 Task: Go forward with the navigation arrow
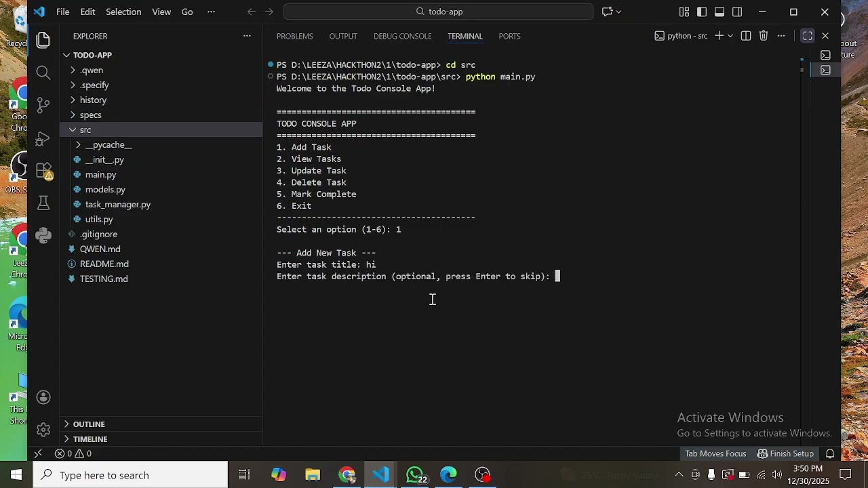(269, 12)
